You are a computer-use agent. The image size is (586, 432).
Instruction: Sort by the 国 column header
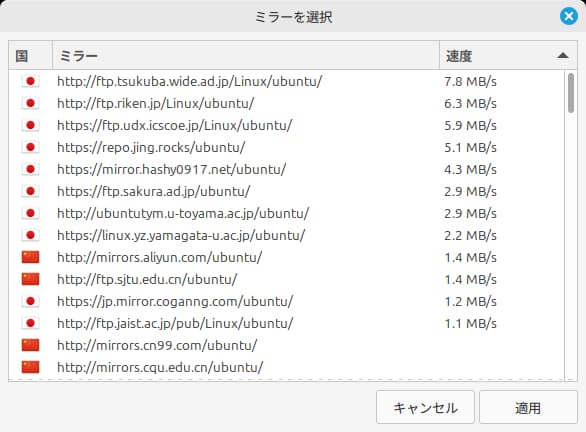[30, 56]
